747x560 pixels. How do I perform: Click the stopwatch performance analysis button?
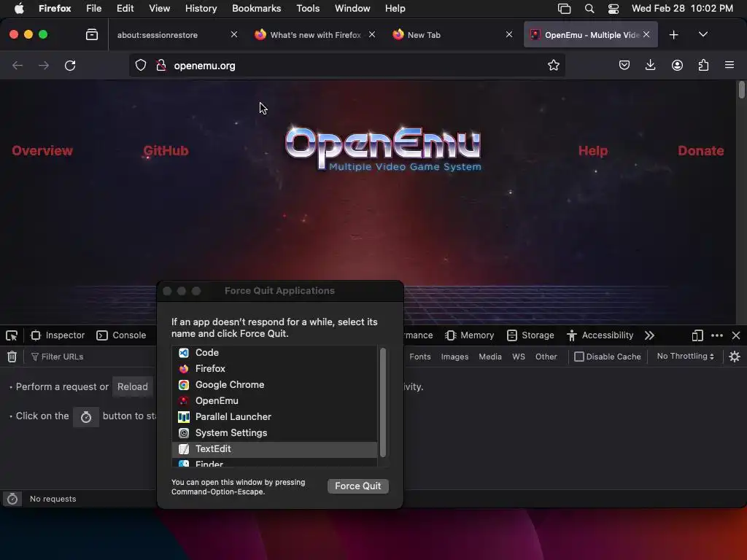(x=86, y=416)
